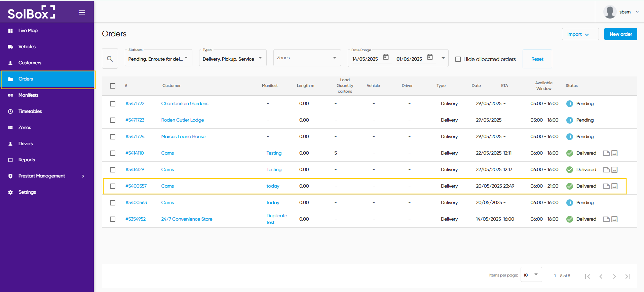Image resolution: width=644 pixels, height=292 pixels.
Task: Open Manifests in sidebar
Action: coord(47,95)
